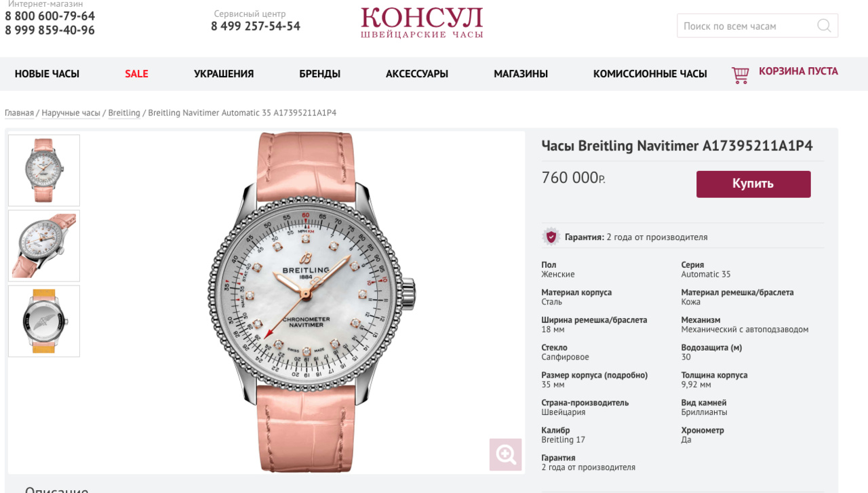
Task: Select the front view watch thumbnail
Action: click(x=44, y=170)
